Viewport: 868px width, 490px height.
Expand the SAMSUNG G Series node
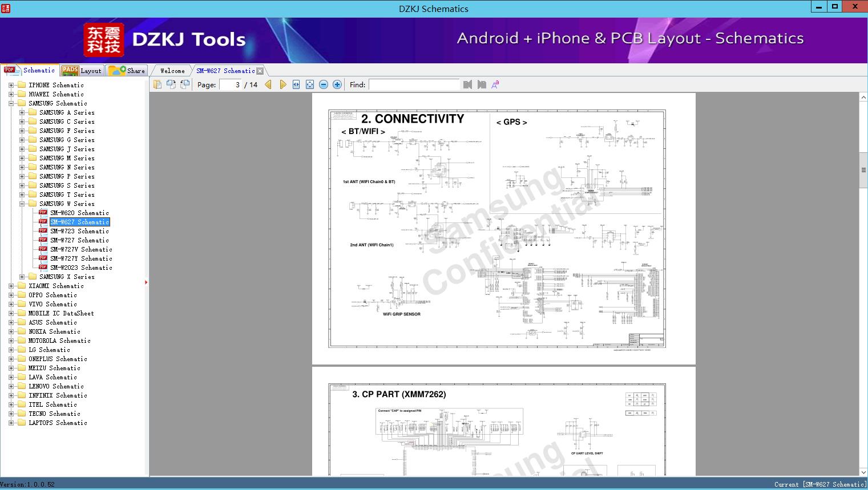[22, 140]
